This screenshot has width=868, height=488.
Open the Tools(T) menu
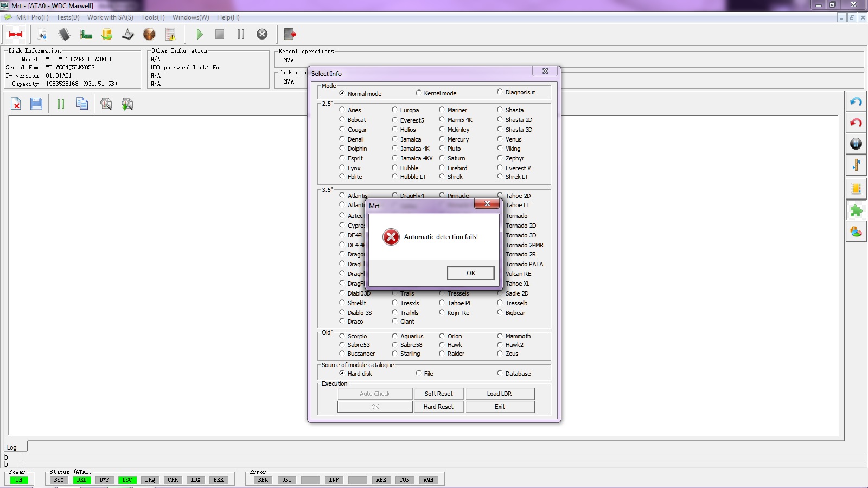point(153,17)
